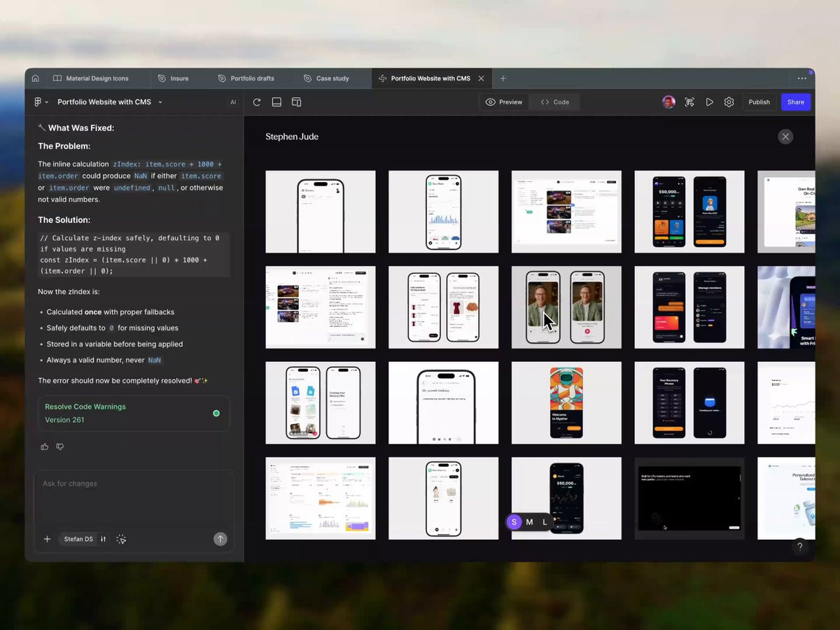840x630 pixels.
Task: Click the Publish button
Action: click(x=759, y=102)
